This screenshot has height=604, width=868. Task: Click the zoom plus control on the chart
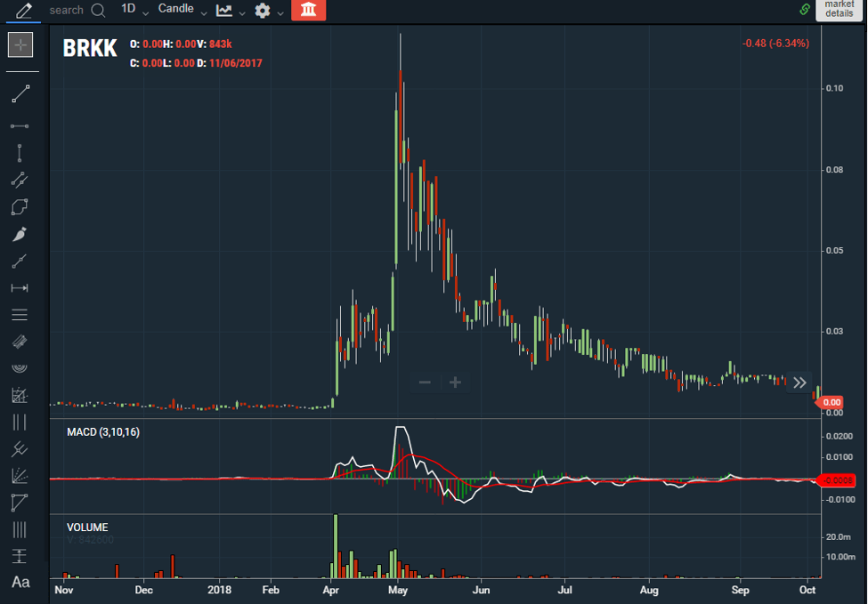coord(455,382)
